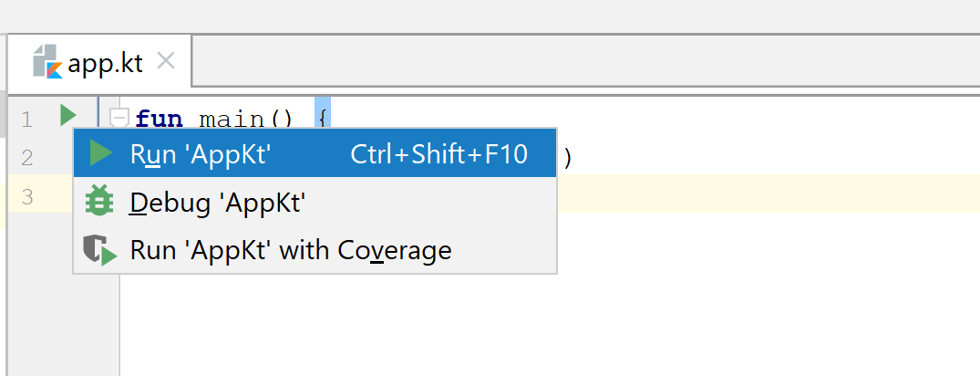Select Run 'AppKt' with Coverage

coord(290,250)
